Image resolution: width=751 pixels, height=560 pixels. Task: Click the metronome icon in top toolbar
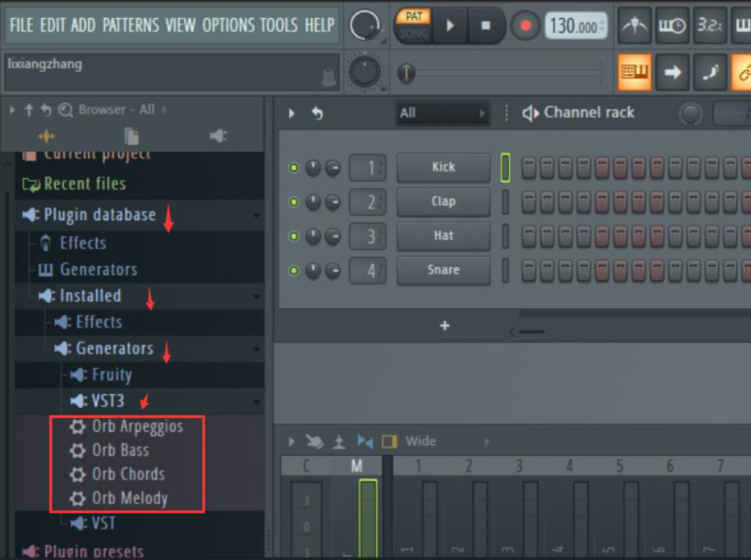click(635, 26)
